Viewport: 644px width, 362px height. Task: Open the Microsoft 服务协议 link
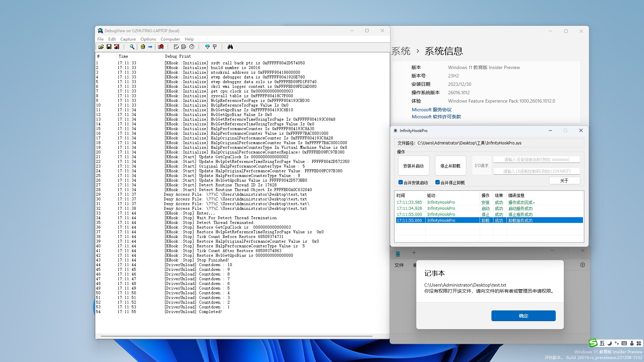click(432, 110)
